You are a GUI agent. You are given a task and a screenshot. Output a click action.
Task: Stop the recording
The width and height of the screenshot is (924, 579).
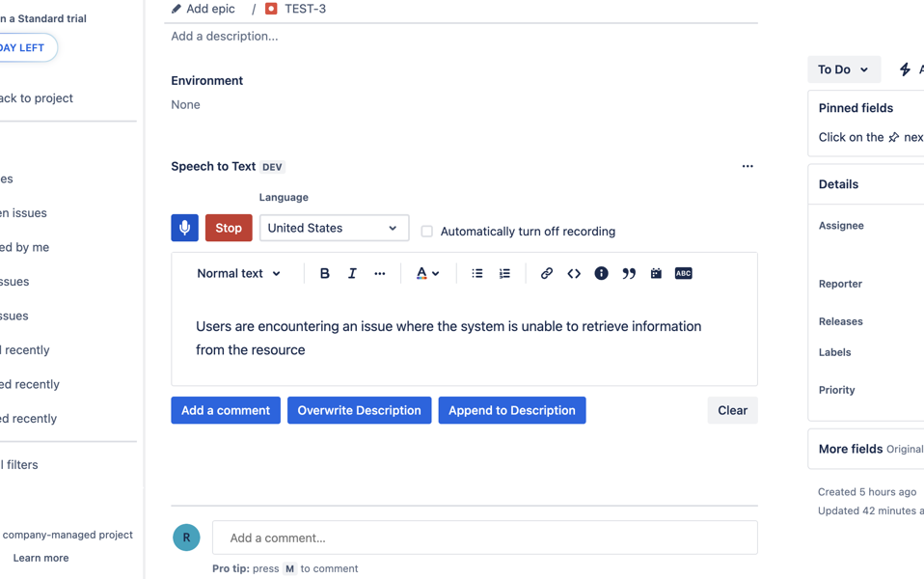click(229, 228)
